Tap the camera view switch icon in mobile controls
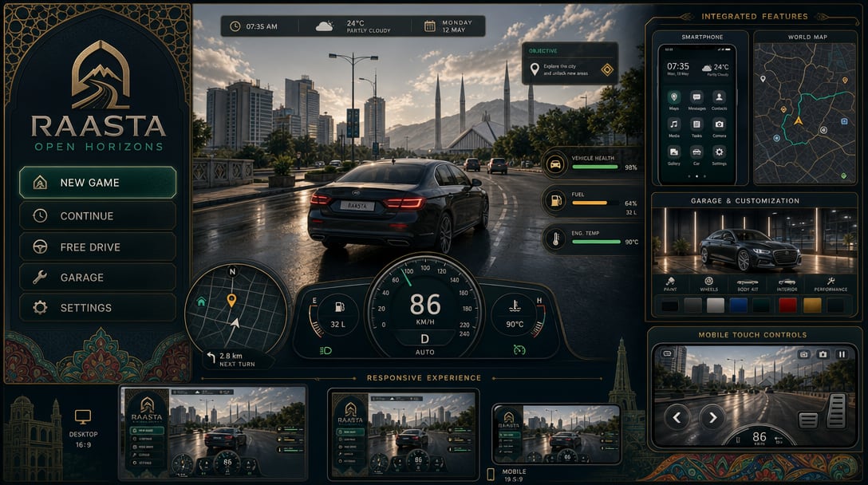The image size is (868, 485). click(804, 354)
